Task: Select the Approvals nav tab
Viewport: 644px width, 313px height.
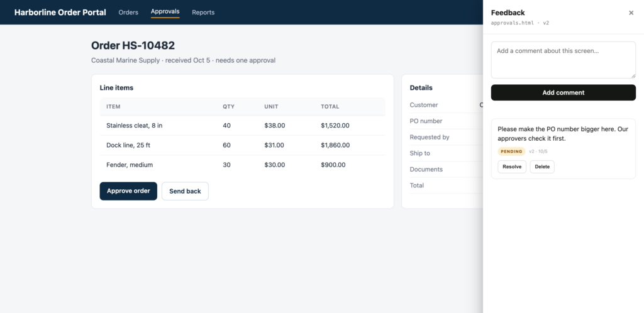Action: tap(165, 11)
